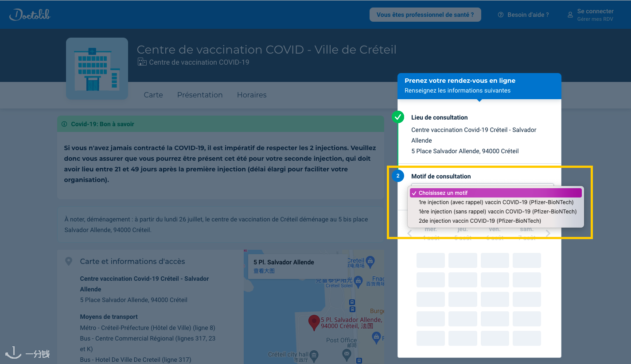The height and width of the screenshot is (364, 631).
Task: Click the location pin icon beside Carte et informations
Action: [69, 261]
